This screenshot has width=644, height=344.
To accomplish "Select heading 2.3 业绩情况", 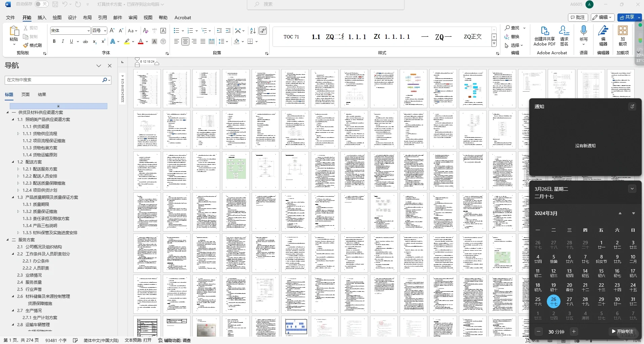I will tap(30, 275).
